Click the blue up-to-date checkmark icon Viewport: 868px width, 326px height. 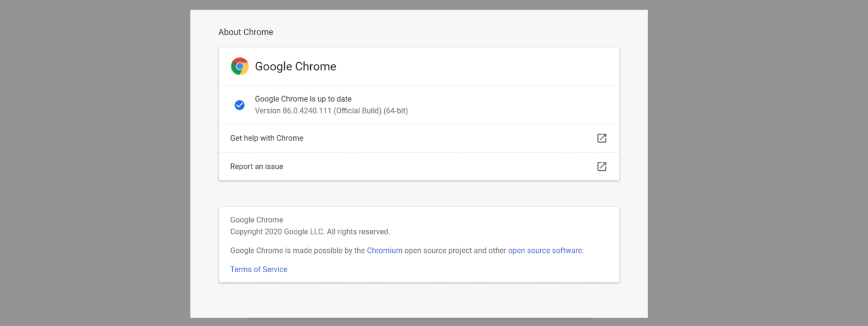(240, 105)
